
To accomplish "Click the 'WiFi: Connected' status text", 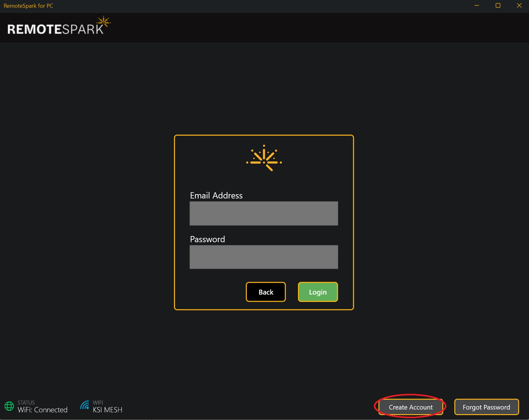I will (x=43, y=410).
